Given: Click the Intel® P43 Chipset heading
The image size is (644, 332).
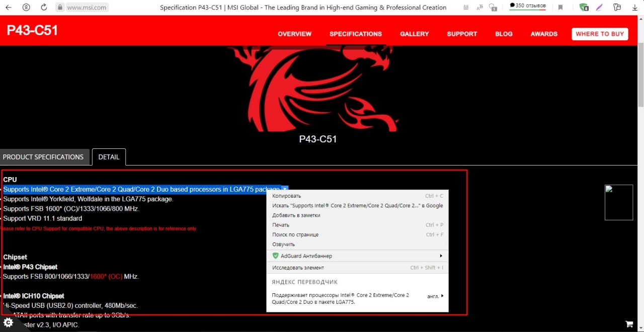Looking at the screenshot, I should [x=30, y=267].
